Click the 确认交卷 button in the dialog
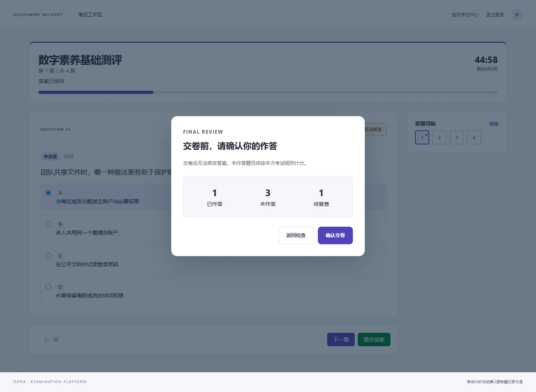The height and width of the screenshot is (392, 536). click(x=335, y=235)
